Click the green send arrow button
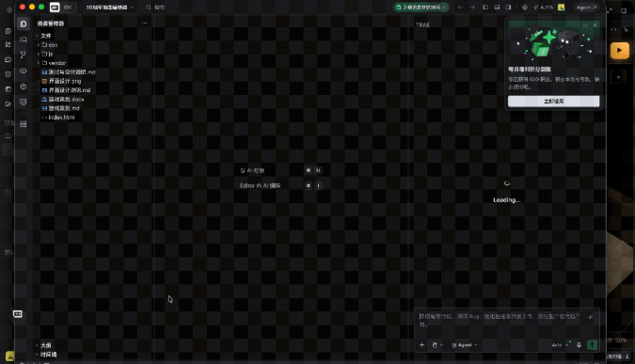This screenshot has height=364, width=635. pyautogui.click(x=592, y=345)
